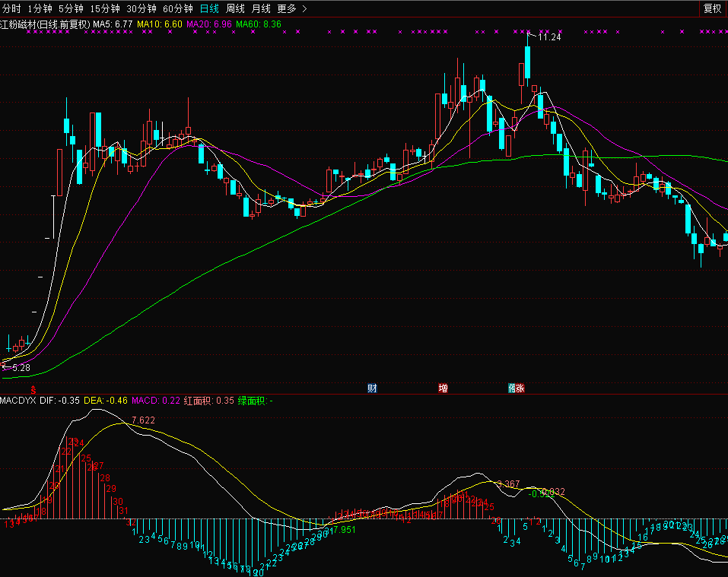The height and width of the screenshot is (577, 728).
Task: Select the 1分钟 period tab
Action: click(x=40, y=8)
